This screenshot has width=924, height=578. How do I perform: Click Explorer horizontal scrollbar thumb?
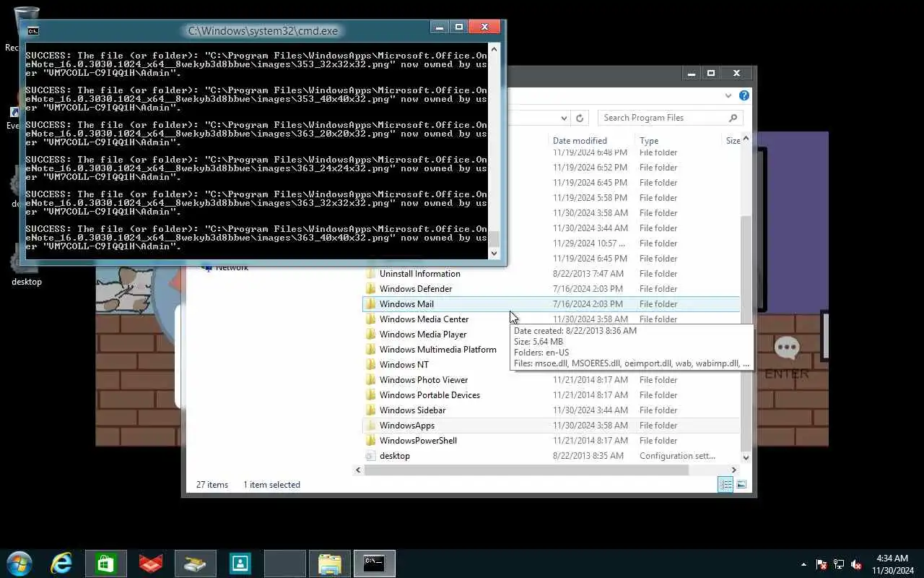(526, 470)
